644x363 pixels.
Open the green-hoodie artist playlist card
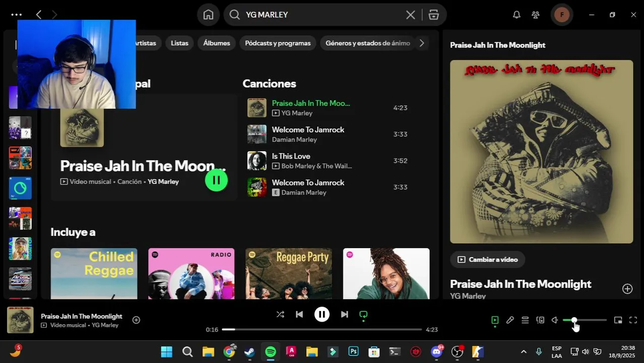point(387,273)
